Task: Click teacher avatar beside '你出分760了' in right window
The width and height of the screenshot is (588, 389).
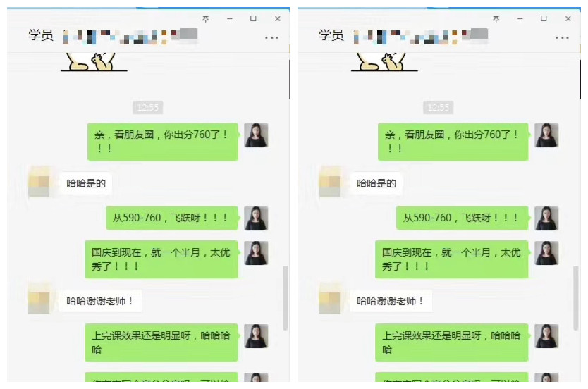Action: coord(546,135)
